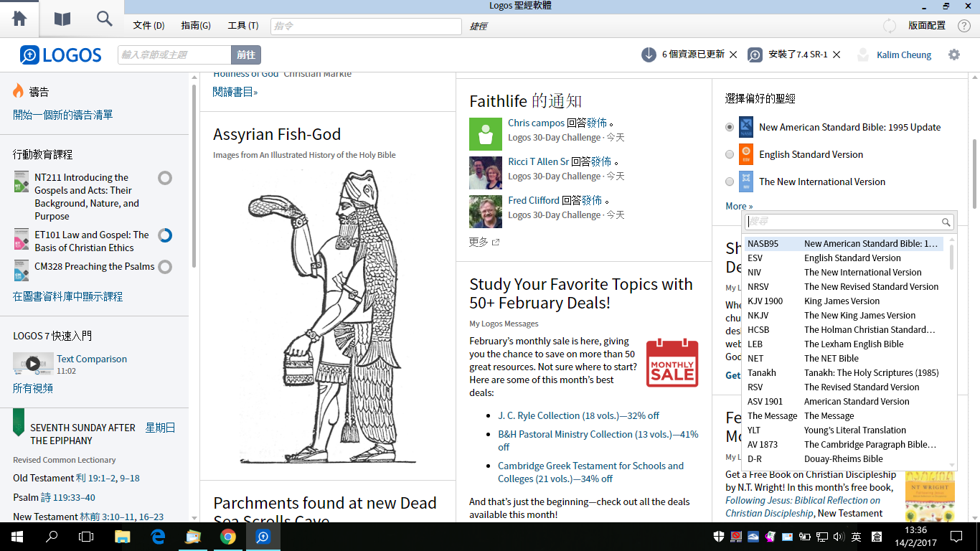Click the NASB Bible cover icon
Screen dimensions: 980x551
point(746,127)
